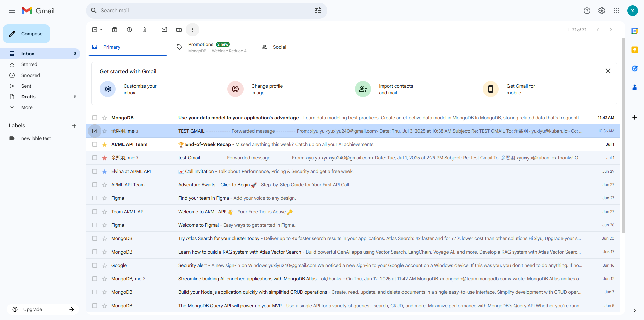The width and height of the screenshot is (644, 320).
Task: Open the Google apps grid
Action: point(616,11)
